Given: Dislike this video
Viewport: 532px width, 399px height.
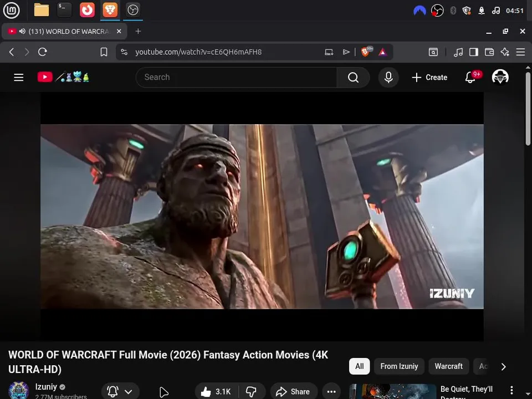Looking at the screenshot, I should coord(252,392).
